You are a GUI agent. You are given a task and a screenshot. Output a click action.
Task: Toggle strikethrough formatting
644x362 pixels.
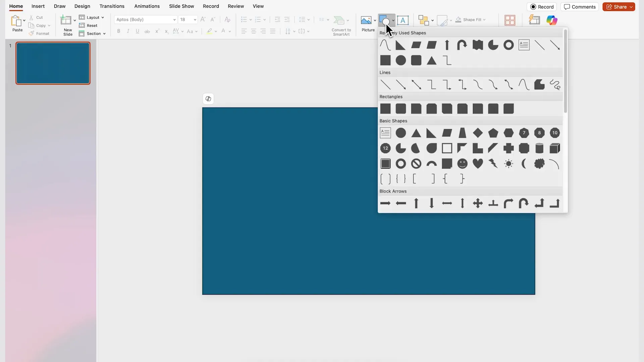pyautogui.click(x=147, y=31)
